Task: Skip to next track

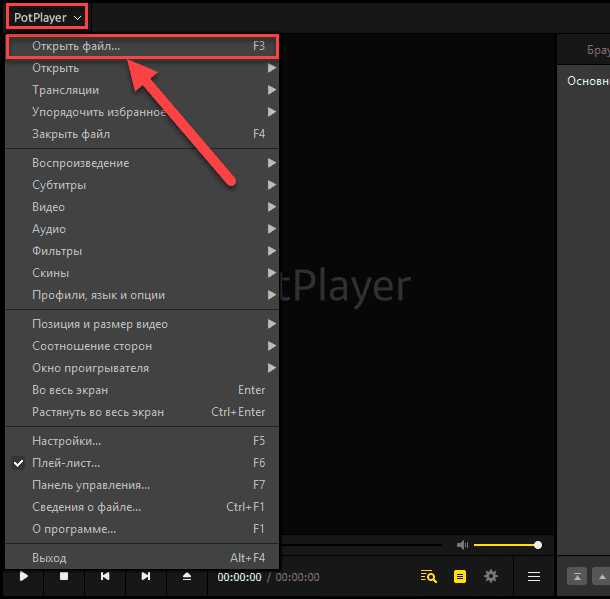Action: [x=146, y=576]
